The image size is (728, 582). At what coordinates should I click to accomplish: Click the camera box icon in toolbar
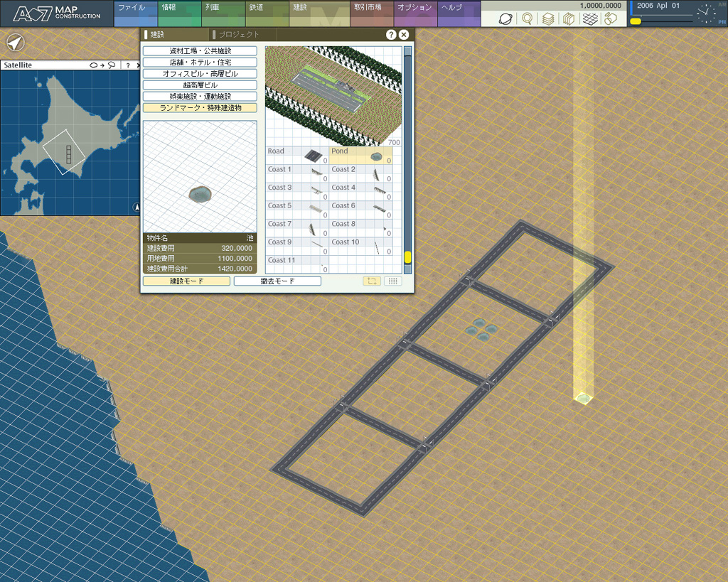pos(611,18)
